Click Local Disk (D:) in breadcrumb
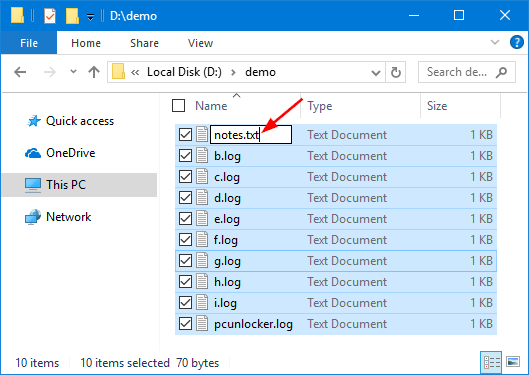This screenshot has height=375, width=529. click(184, 72)
